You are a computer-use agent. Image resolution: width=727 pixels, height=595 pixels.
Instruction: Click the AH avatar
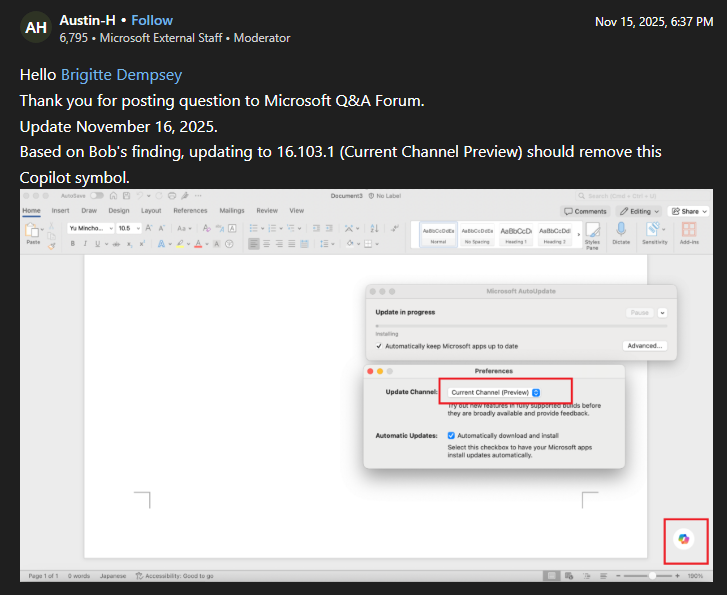(36, 27)
